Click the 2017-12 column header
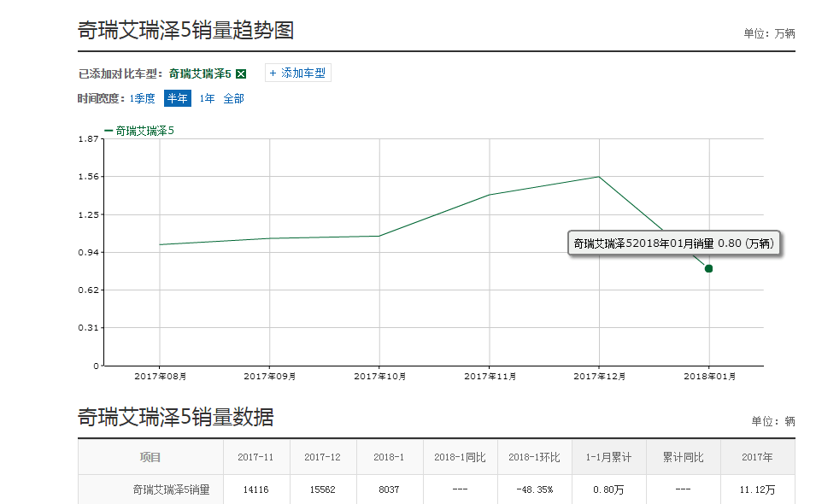The width and height of the screenshot is (816, 504). tap(323, 457)
